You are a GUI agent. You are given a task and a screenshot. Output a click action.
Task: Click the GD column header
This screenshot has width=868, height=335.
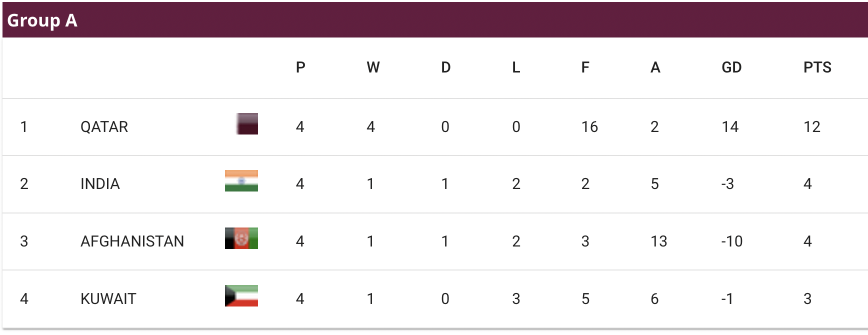tap(731, 67)
